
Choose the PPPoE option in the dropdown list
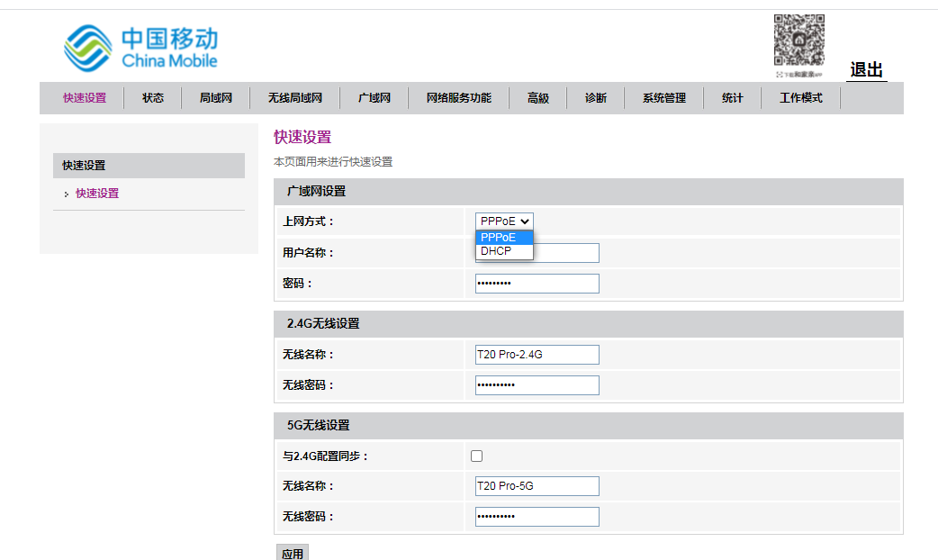[504, 238]
